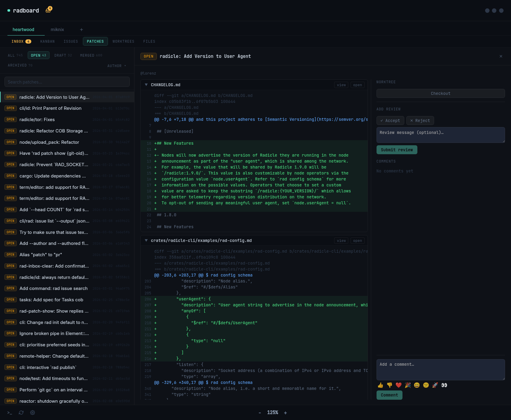The image size is (511, 420).
Task: Add eyes reaction
Action: (x=444, y=385)
